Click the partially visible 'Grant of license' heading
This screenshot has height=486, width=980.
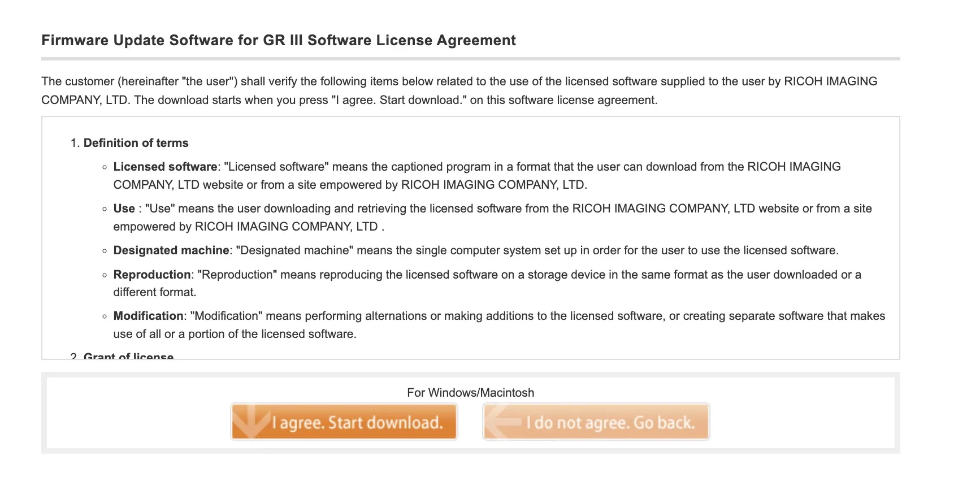128,356
